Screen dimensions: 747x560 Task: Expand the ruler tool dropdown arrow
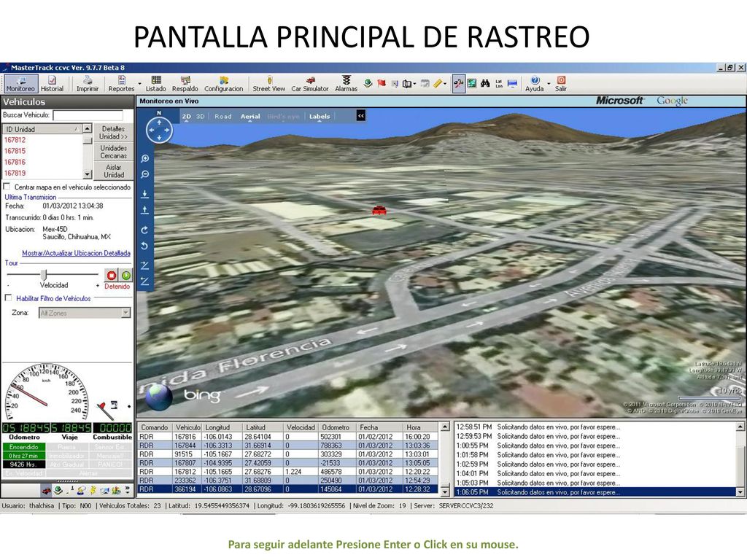[x=446, y=84]
